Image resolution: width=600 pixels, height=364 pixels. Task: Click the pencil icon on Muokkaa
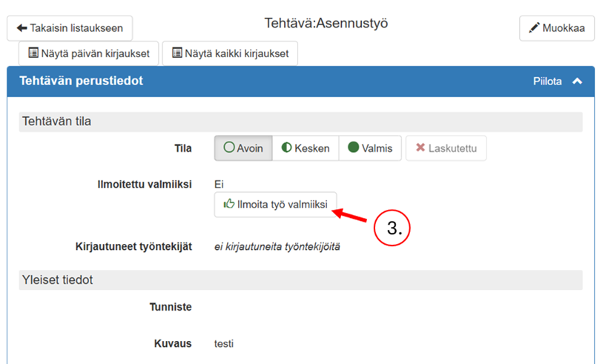tap(534, 28)
